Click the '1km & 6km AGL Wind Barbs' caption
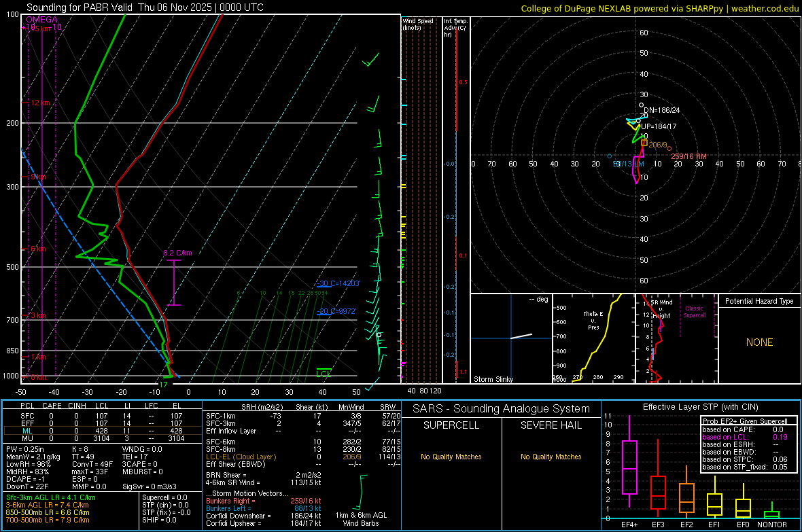Screen dimensions: 802x532 361,519
